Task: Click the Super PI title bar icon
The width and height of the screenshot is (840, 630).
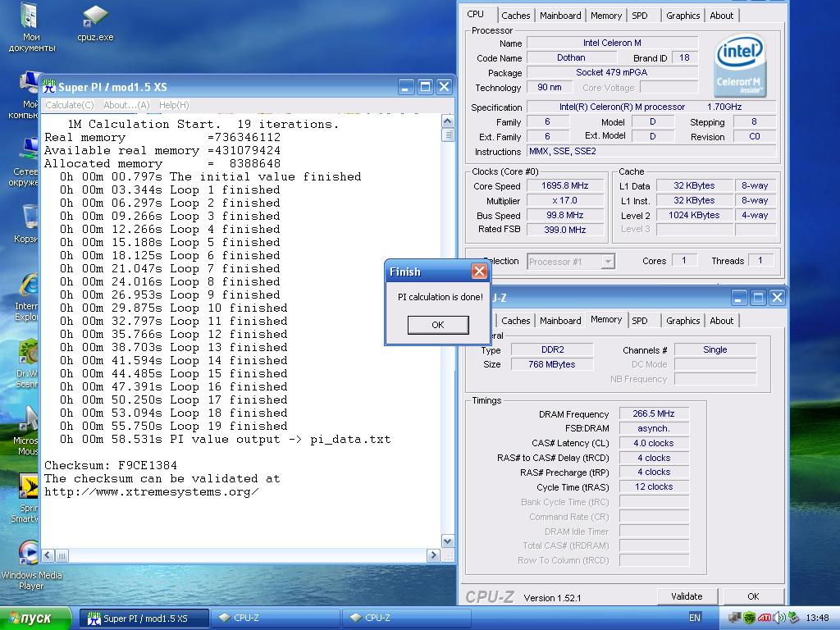Action: coord(48,87)
